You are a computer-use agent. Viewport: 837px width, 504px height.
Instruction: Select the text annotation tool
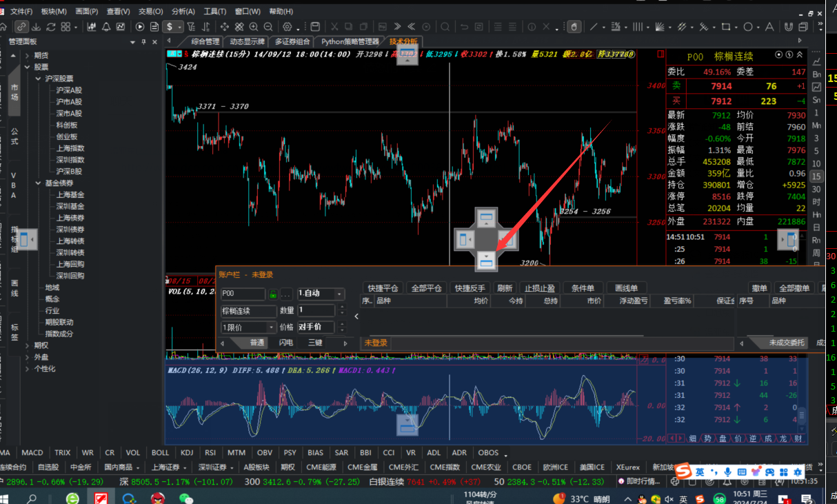[770, 27]
